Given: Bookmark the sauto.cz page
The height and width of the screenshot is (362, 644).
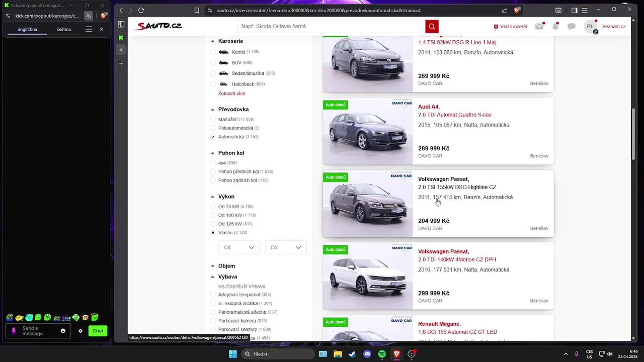Looking at the screenshot, I should [197, 10].
